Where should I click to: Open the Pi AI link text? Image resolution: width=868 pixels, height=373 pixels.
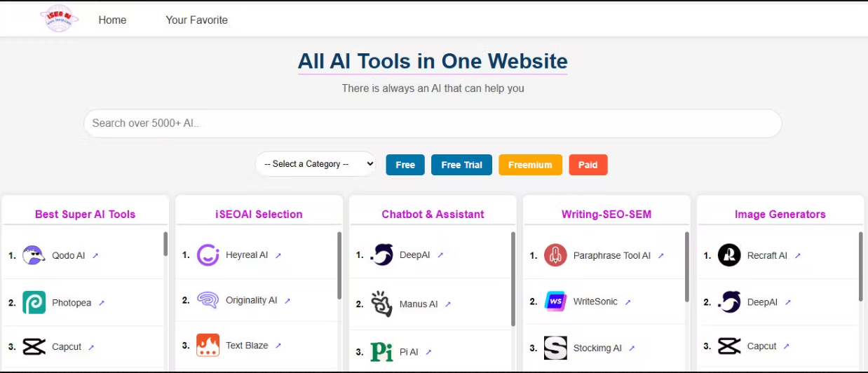(x=409, y=352)
